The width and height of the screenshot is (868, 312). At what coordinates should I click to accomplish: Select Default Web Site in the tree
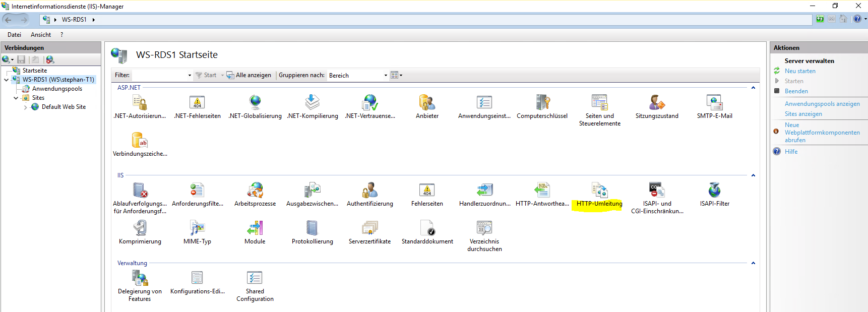(64, 107)
